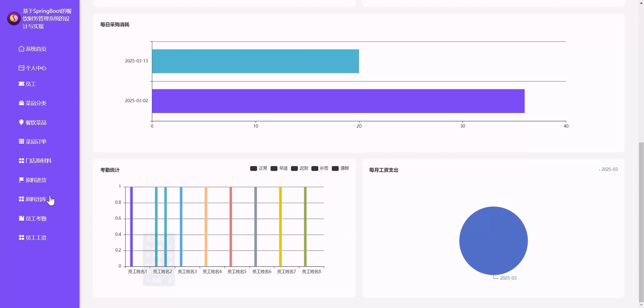Click the grid icon beside 菜品订单
The width and height of the screenshot is (644, 308).
pos(21,141)
